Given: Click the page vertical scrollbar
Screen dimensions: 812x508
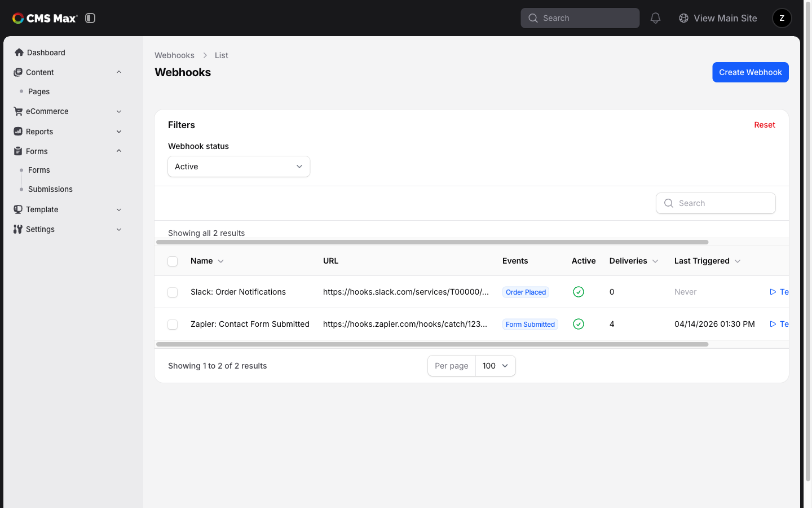Looking at the screenshot, I should 808,243.
